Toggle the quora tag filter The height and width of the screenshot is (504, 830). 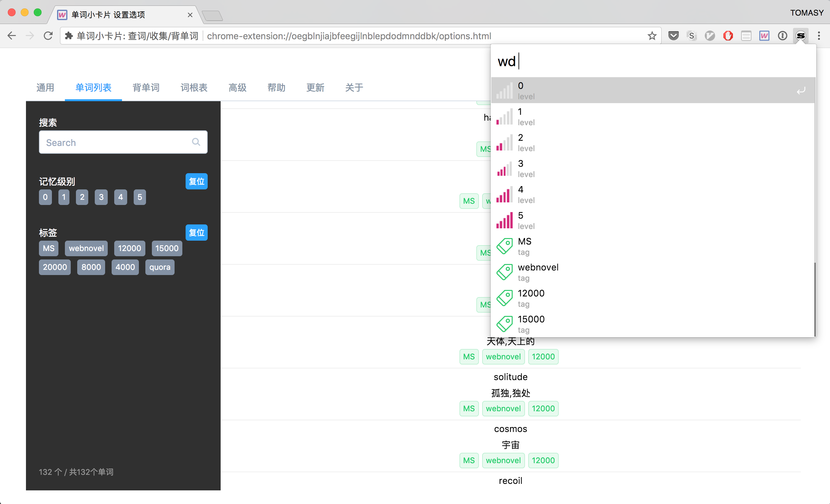(x=160, y=267)
